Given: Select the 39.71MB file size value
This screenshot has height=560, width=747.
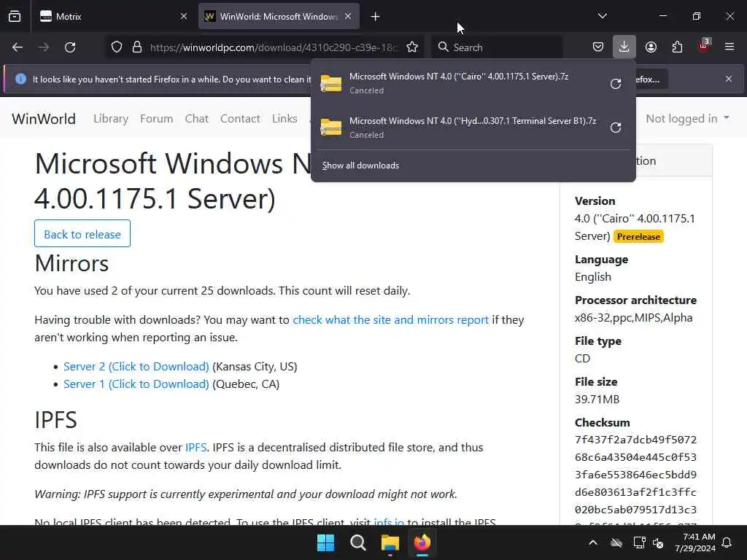Looking at the screenshot, I should [597, 399].
